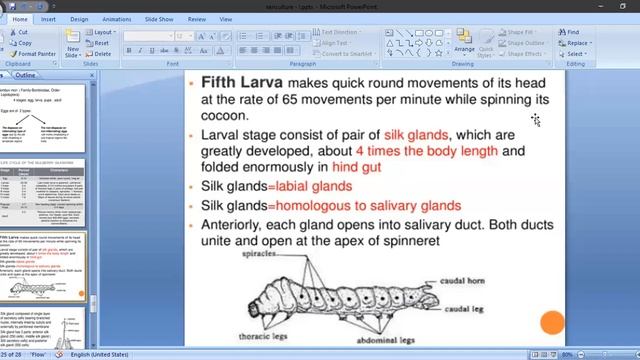Select the 5-Point Star shape
Image resolution: width=640 pixels, height=360 pixels.
[439, 53]
